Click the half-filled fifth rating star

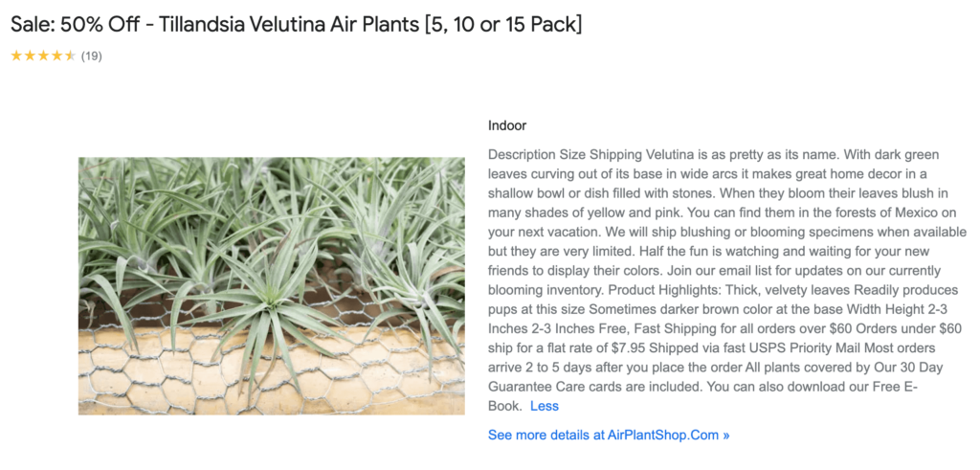click(70, 56)
